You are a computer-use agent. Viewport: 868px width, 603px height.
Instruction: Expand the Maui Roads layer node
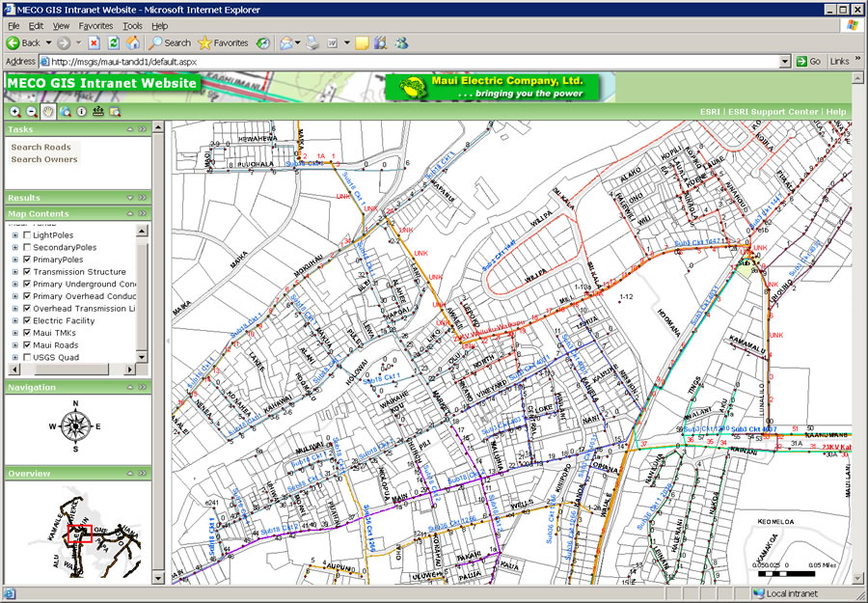14,345
